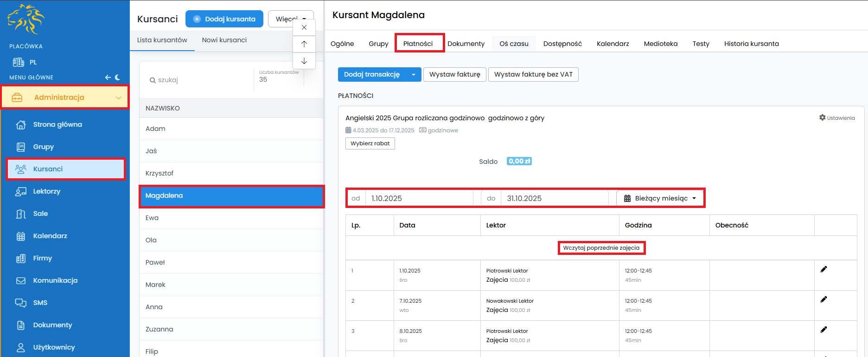This screenshot has height=357, width=868.
Task: Switch to the Nowi kursanci tab
Action: click(224, 40)
